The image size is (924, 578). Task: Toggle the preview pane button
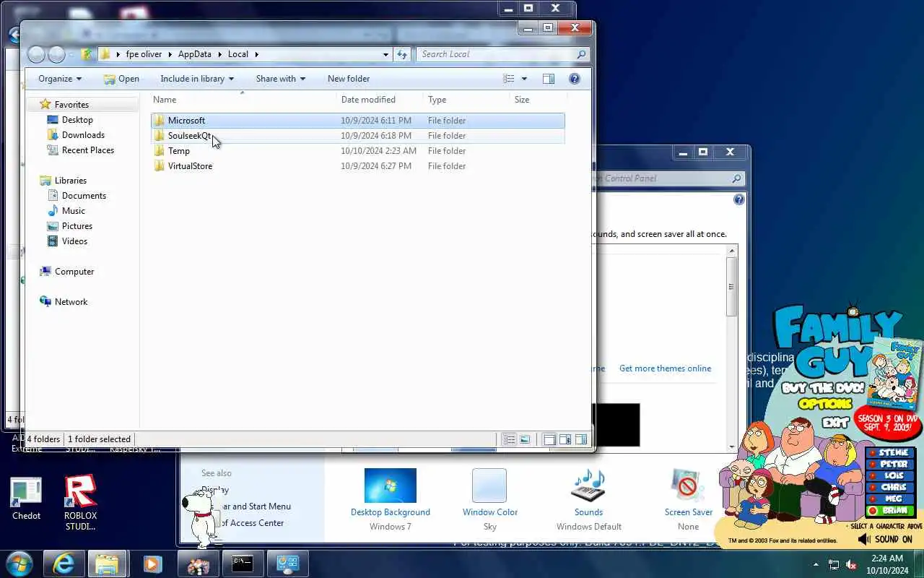pyautogui.click(x=549, y=79)
